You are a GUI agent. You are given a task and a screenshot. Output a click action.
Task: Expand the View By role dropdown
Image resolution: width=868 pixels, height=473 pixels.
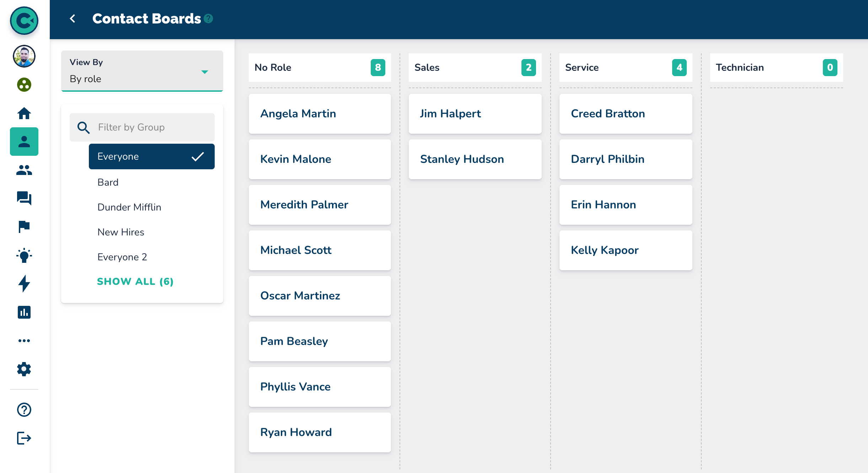tap(142, 71)
